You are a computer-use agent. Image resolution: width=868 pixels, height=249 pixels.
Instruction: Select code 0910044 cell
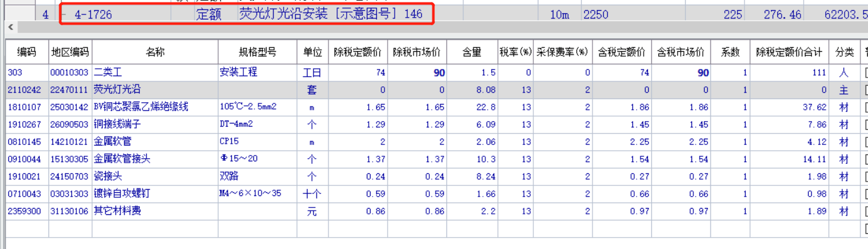click(26, 159)
